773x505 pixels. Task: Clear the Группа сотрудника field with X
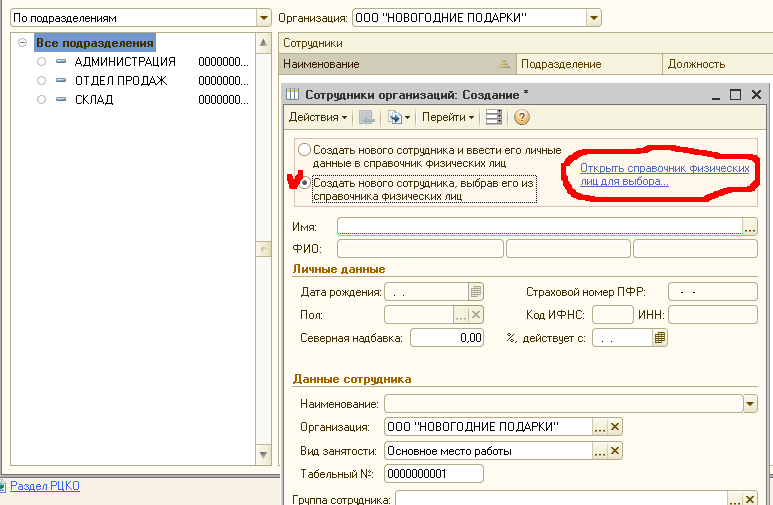(749, 499)
